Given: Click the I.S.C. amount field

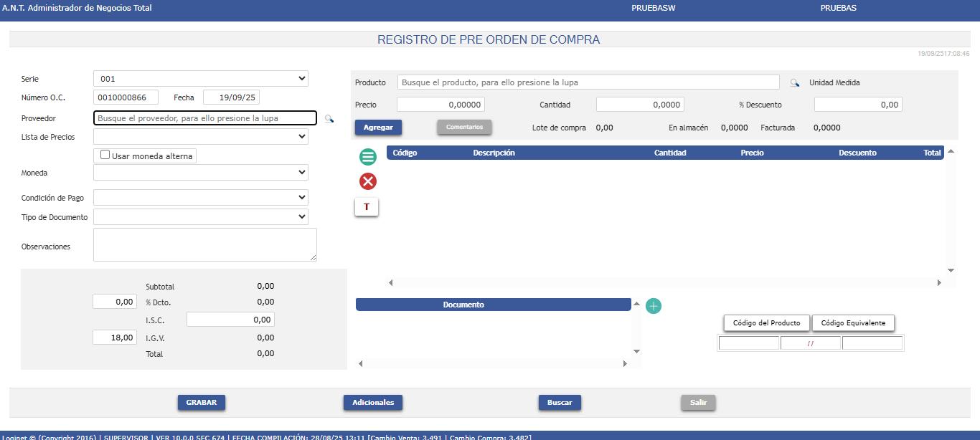Looking at the screenshot, I should point(230,320).
